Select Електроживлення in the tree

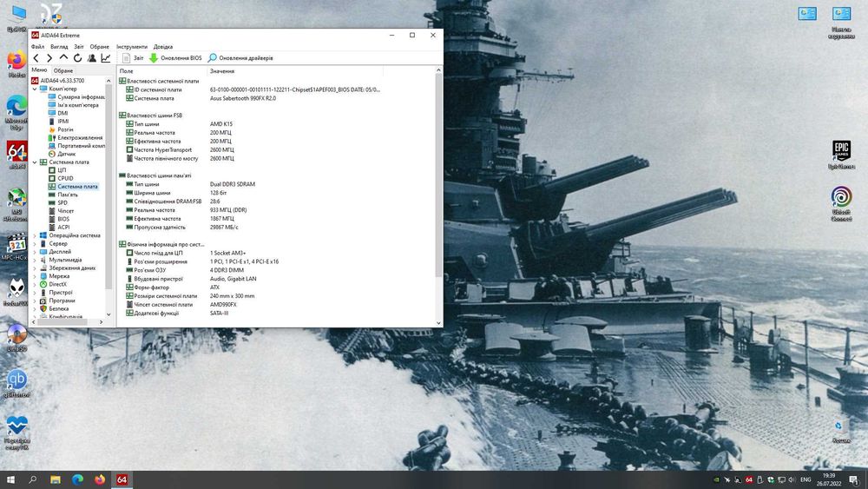pyautogui.click(x=80, y=137)
